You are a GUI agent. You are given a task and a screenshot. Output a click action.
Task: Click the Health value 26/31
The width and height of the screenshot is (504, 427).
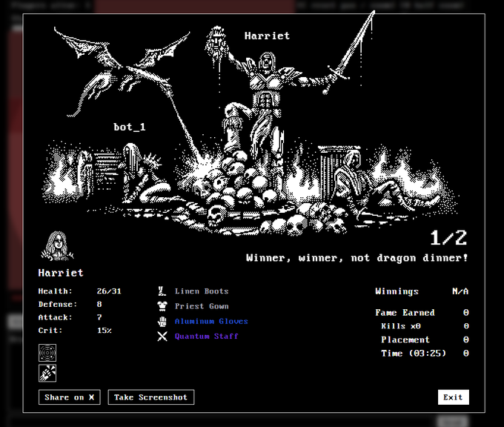click(109, 291)
